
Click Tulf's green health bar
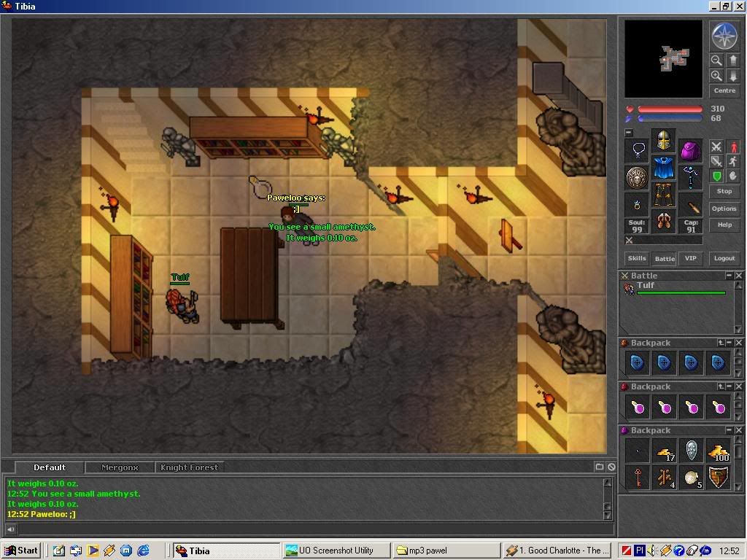(x=681, y=293)
